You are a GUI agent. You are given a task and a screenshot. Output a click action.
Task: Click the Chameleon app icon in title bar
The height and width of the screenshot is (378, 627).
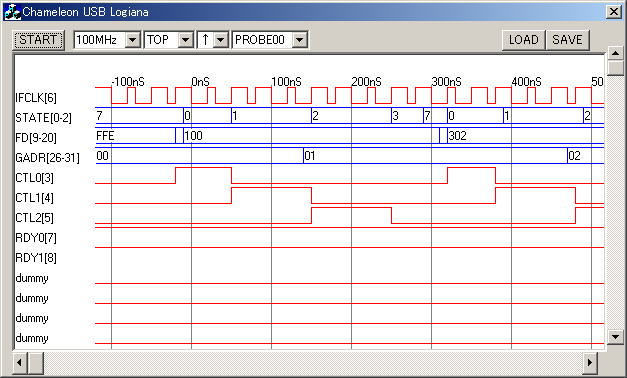pyautogui.click(x=12, y=12)
